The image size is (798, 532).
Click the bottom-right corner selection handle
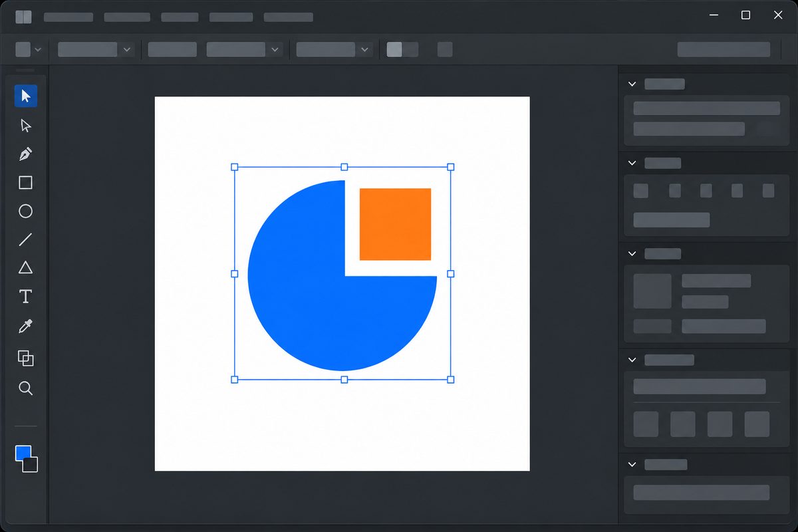pos(451,380)
